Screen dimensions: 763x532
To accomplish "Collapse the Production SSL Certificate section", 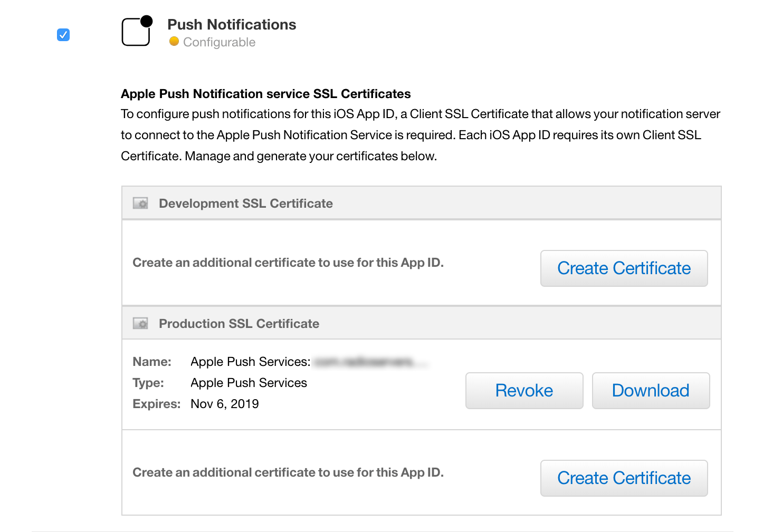I will tap(239, 323).
